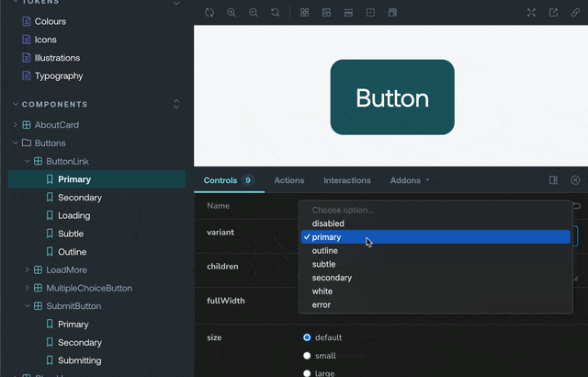This screenshot has width=588, height=377.
Task: Open the Icons docs page
Action: point(45,40)
